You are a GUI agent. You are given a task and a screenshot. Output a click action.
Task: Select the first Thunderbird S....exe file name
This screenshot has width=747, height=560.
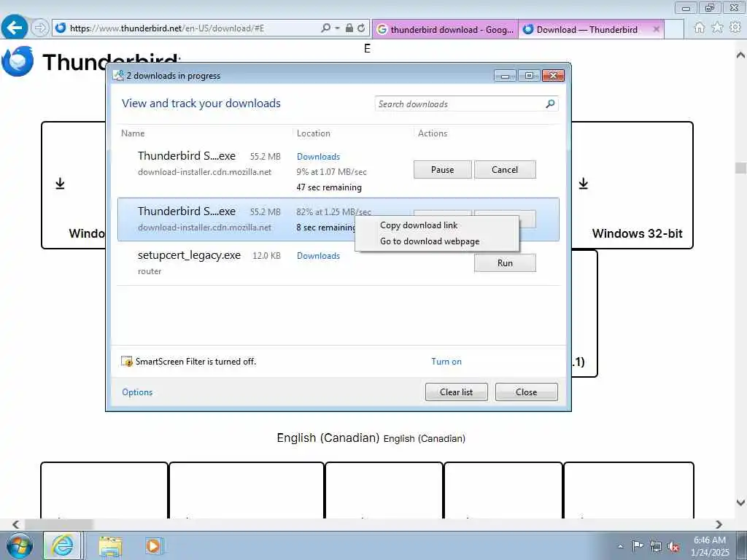(x=187, y=156)
